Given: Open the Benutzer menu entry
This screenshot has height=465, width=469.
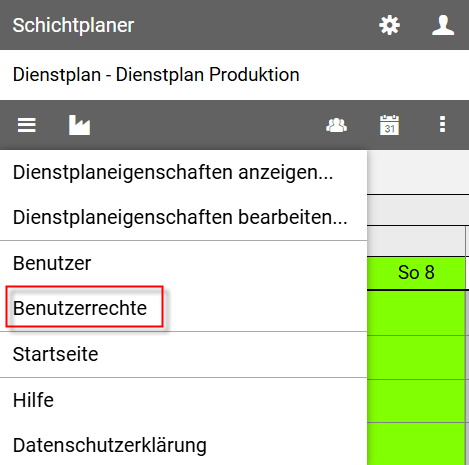Looking at the screenshot, I should pyautogui.click(x=183, y=263).
